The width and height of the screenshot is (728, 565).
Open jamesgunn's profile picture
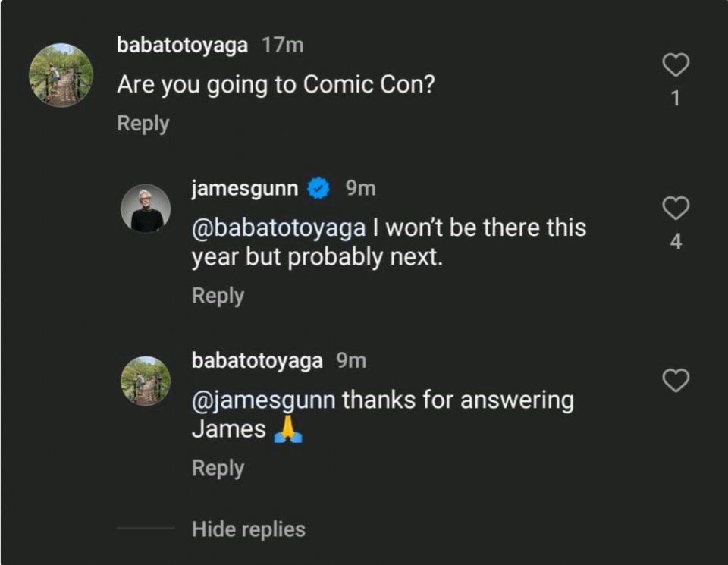pos(146,208)
